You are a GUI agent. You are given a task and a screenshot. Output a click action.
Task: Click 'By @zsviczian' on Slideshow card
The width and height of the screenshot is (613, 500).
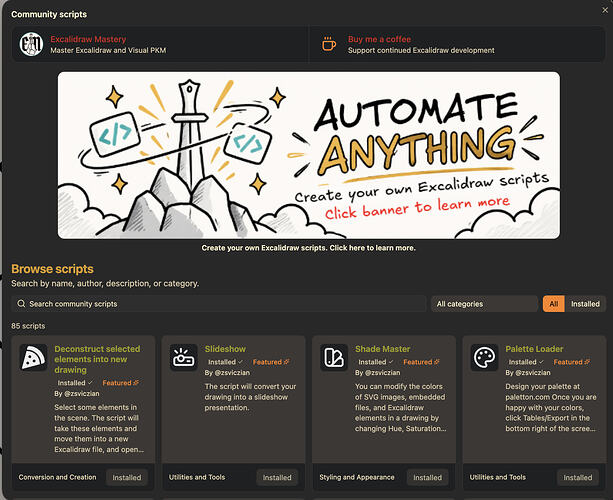[x=227, y=373]
